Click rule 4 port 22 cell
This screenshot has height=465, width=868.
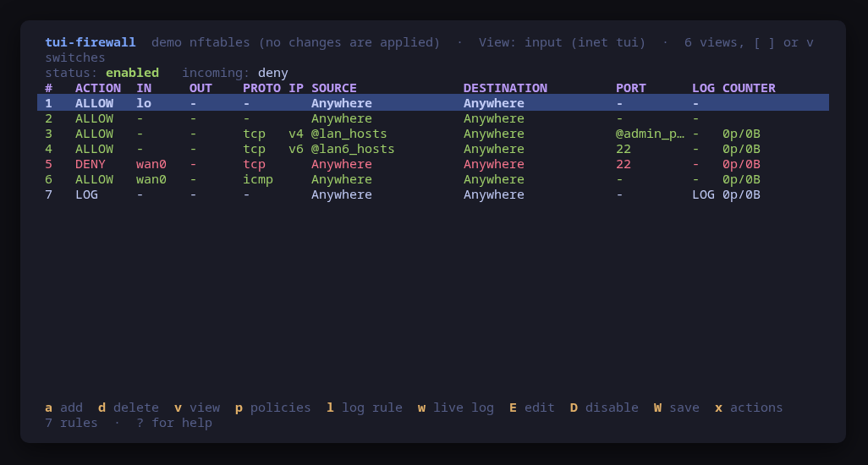click(x=624, y=149)
